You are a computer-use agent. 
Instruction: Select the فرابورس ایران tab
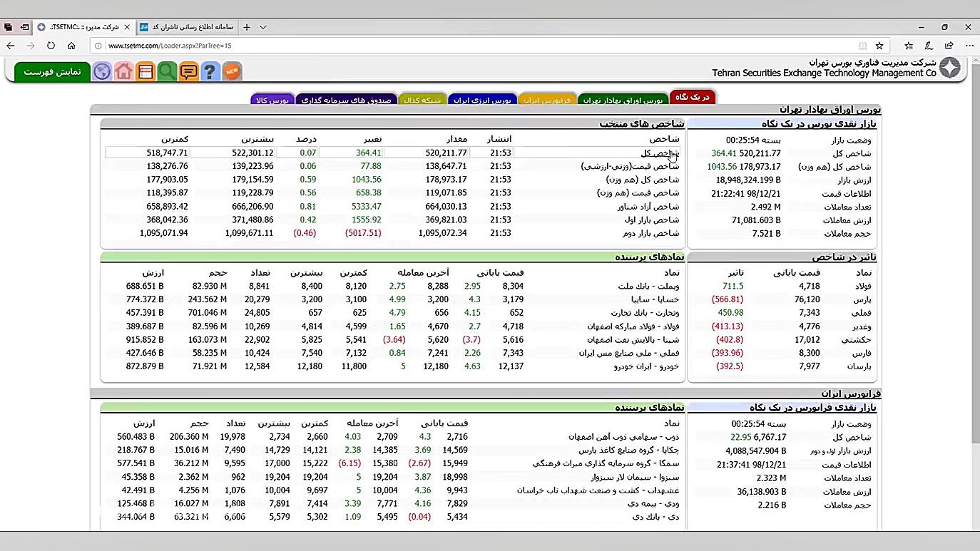pos(546,100)
